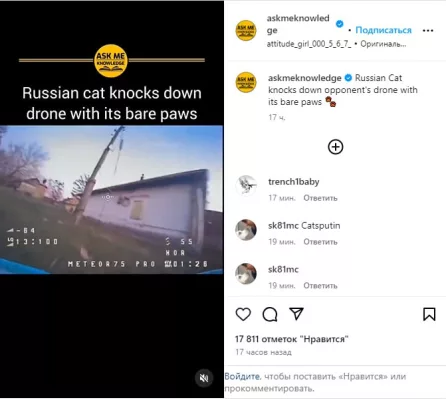Click the Войдите login link
This screenshot has height=400, width=446.
pyautogui.click(x=242, y=377)
